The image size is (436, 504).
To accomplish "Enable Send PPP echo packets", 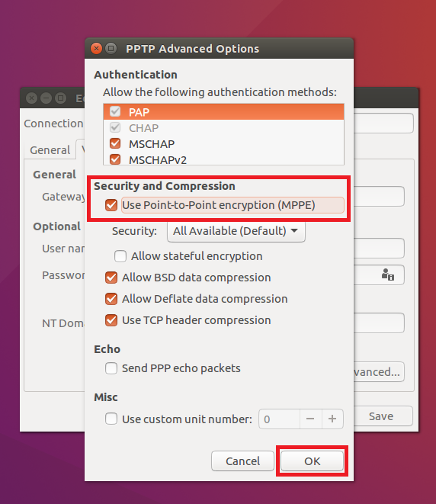I will 111,368.
